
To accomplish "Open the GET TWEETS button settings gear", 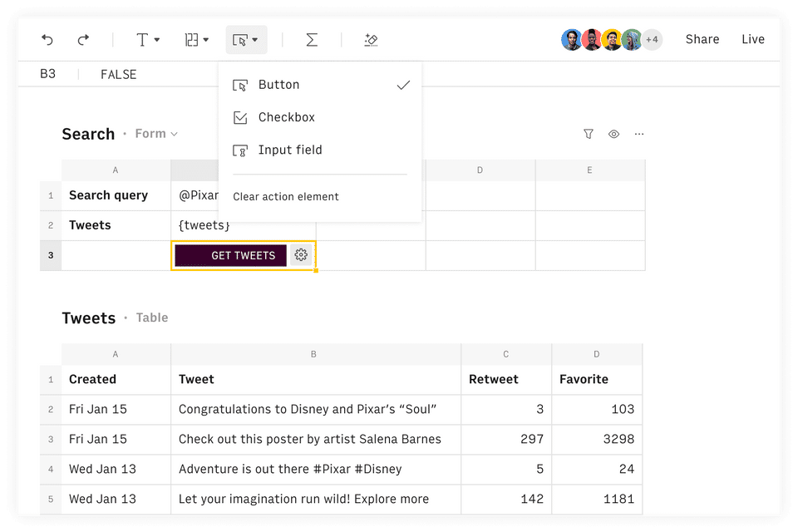I will tap(301, 255).
